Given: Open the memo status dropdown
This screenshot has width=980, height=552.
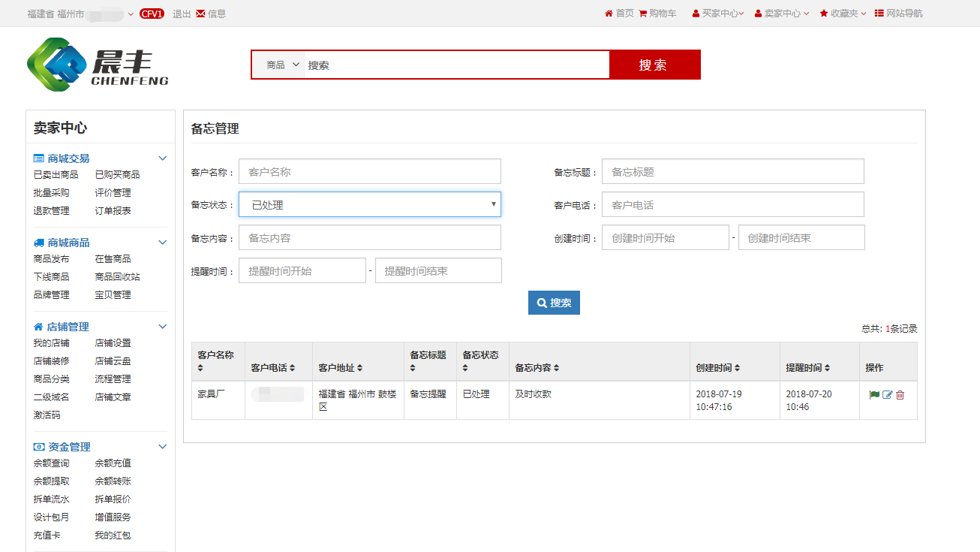Looking at the screenshot, I should click(x=369, y=205).
